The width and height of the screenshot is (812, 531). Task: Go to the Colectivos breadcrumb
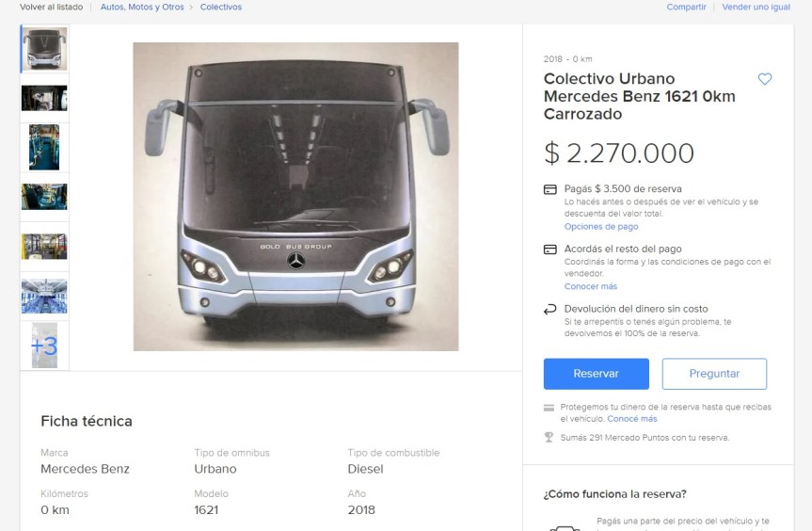[221, 7]
